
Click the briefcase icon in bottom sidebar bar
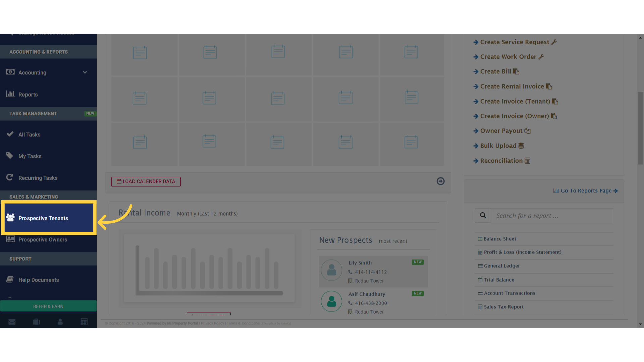36,322
